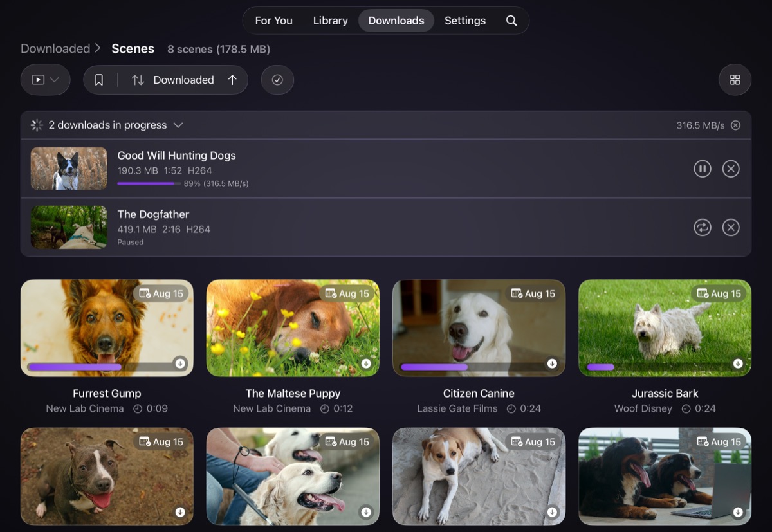The image size is (772, 532).
Task: Click Good Will Hunting Dogs progress bar
Action: 149,183
